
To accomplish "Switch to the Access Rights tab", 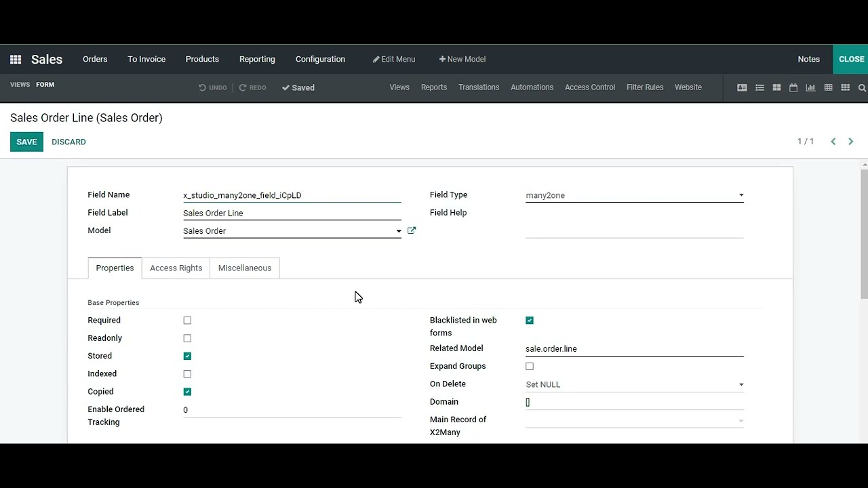I will 176,268.
